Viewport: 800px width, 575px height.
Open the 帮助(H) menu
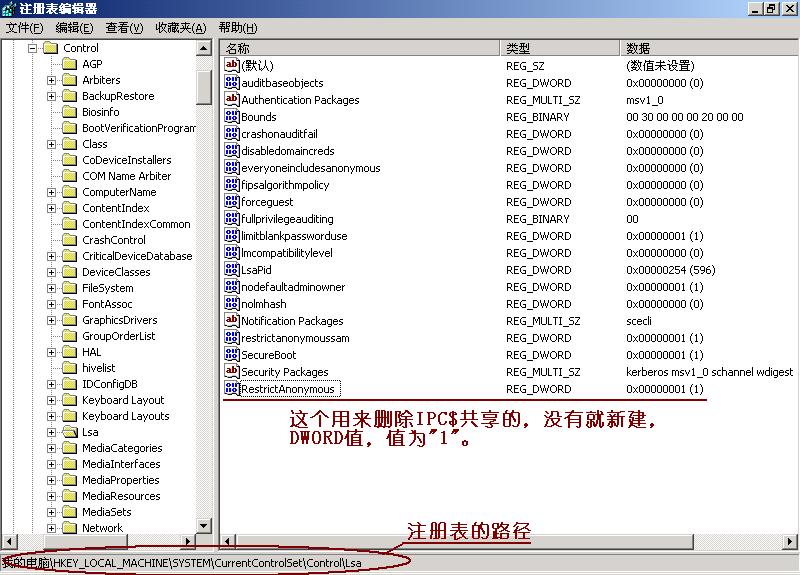pyautogui.click(x=238, y=28)
